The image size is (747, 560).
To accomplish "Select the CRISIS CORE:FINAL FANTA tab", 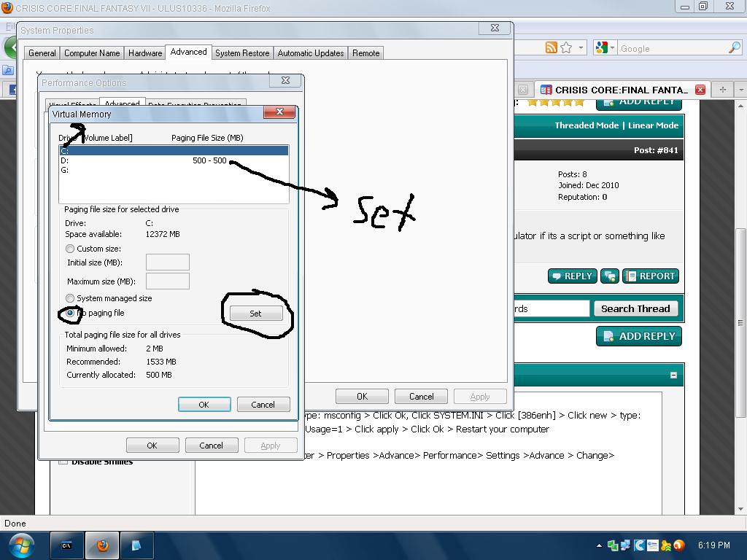I will (x=622, y=90).
